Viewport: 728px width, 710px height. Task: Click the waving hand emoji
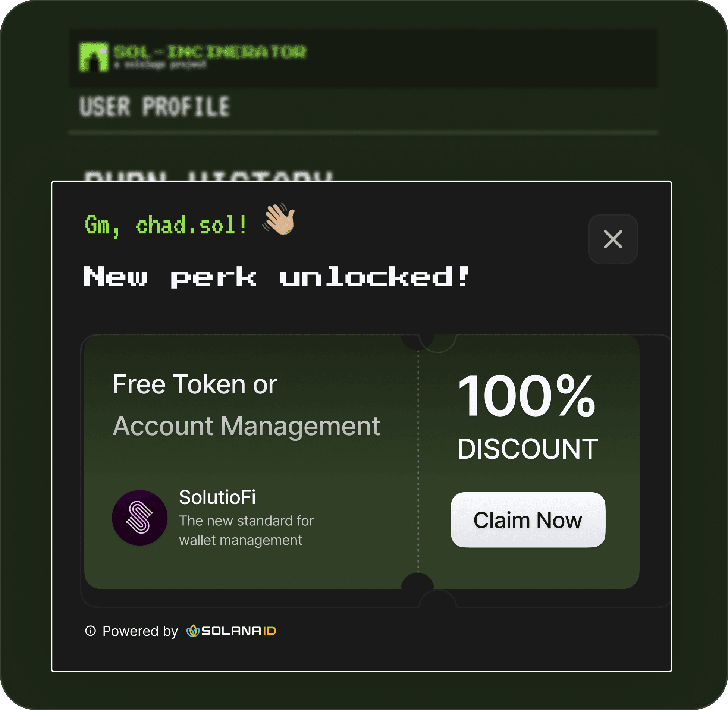click(x=279, y=219)
